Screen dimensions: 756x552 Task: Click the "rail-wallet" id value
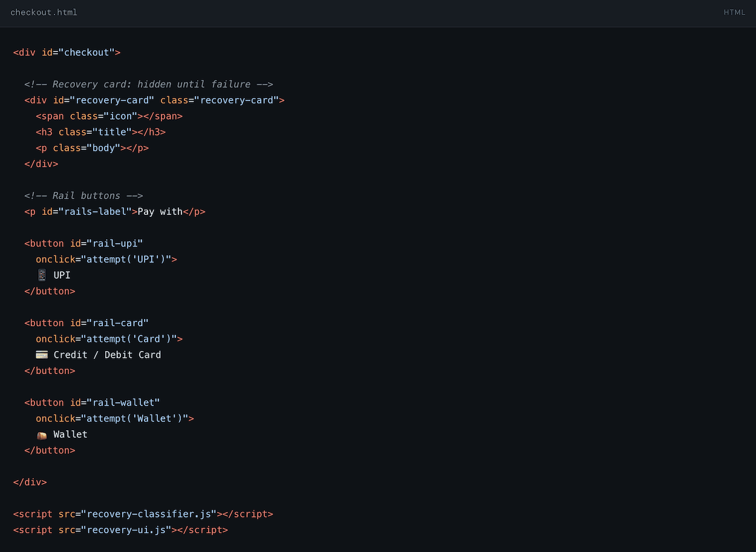(x=123, y=402)
